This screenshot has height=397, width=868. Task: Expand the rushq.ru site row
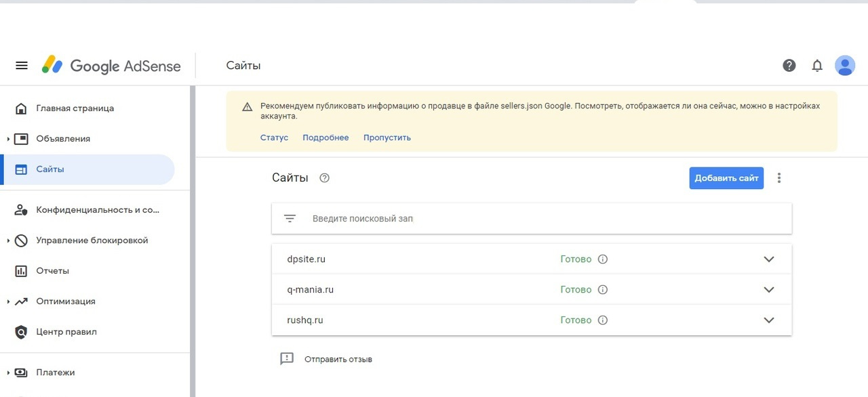pyautogui.click(x=769, y=320)
